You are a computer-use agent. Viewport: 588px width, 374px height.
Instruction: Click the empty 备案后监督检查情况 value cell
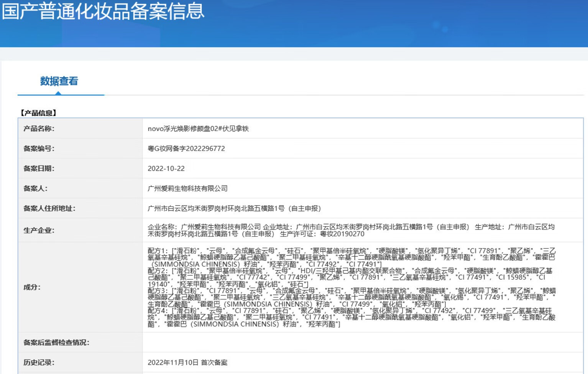pyautogui.click(x=362, y=343)
